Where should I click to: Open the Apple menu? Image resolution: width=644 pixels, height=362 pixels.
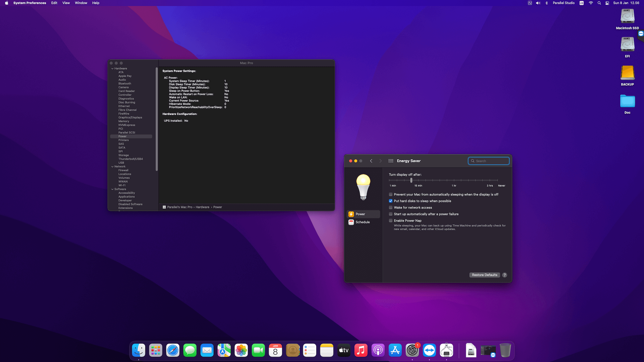[x=6, y=3]
